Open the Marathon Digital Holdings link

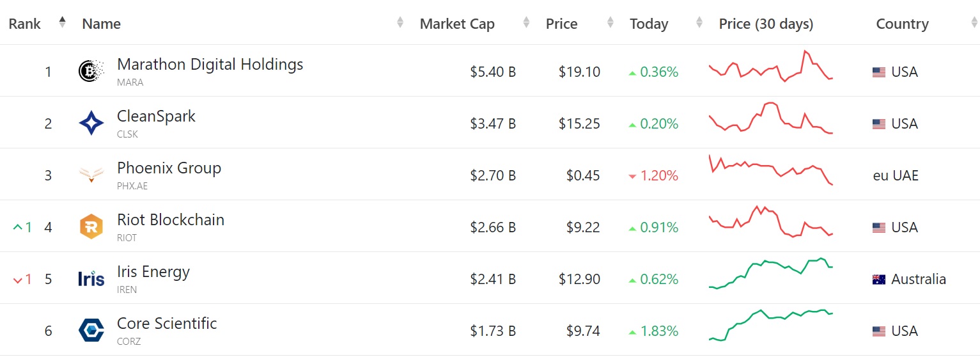coord(210,64)
